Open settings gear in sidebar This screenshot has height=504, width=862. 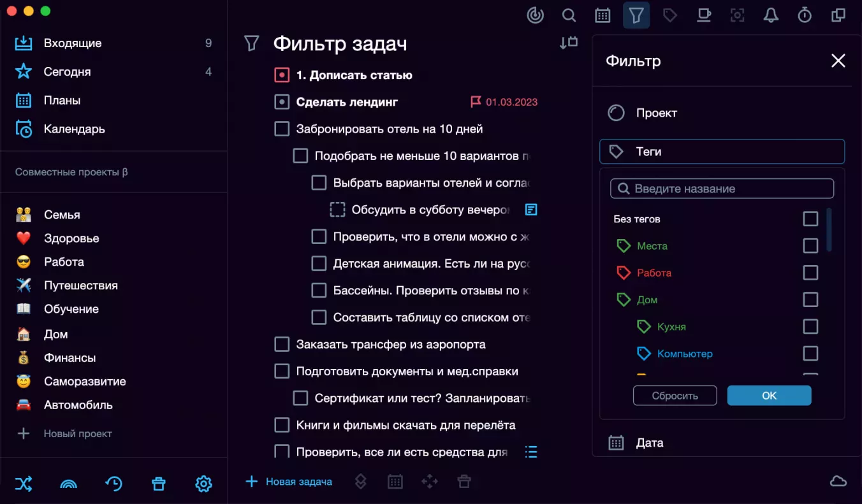pos(203,484)
